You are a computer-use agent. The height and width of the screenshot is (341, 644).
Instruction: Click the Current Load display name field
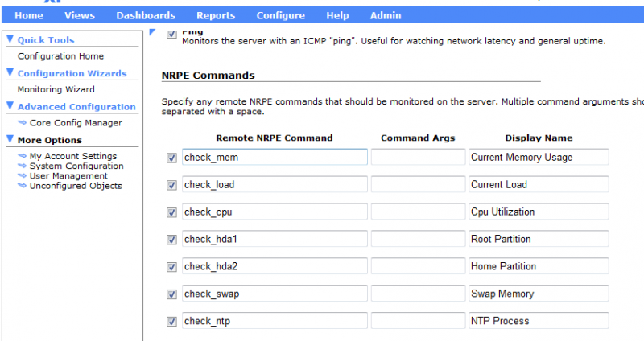click(539, 184)
